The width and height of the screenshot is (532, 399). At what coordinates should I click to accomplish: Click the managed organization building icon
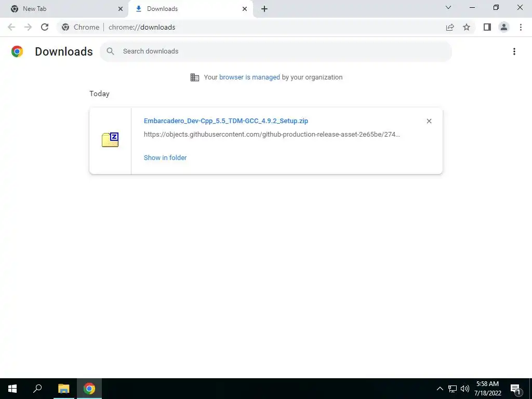click(195, 77)
